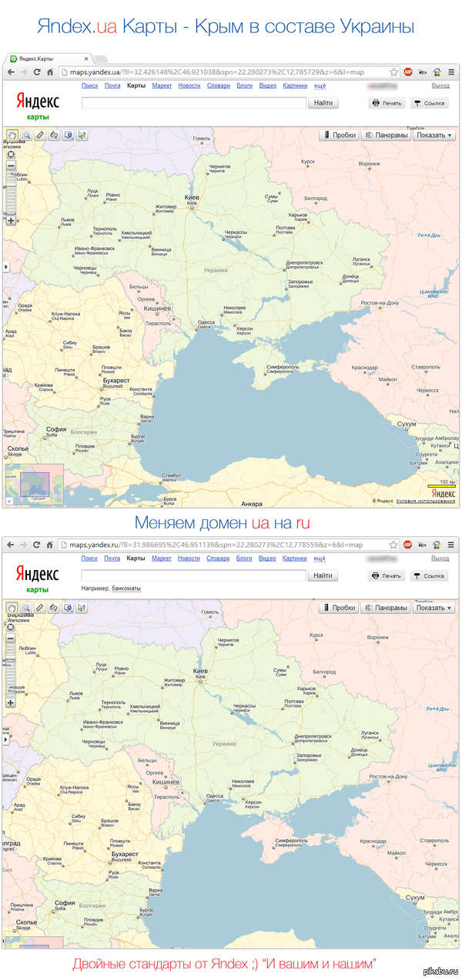Select the hand pan tool in the yandex.ua map
462x980 pixels.
pos(12,135)
